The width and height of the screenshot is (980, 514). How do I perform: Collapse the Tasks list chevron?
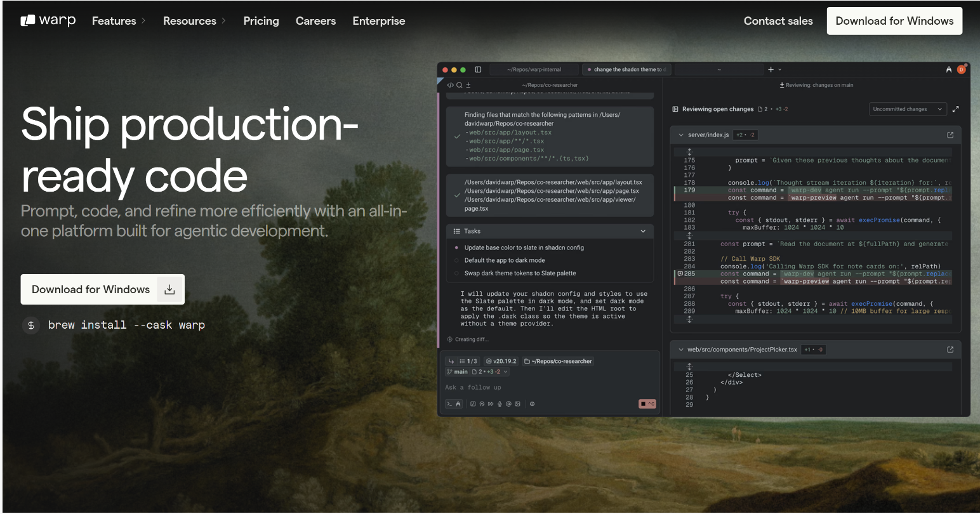[x=643, y=231]
